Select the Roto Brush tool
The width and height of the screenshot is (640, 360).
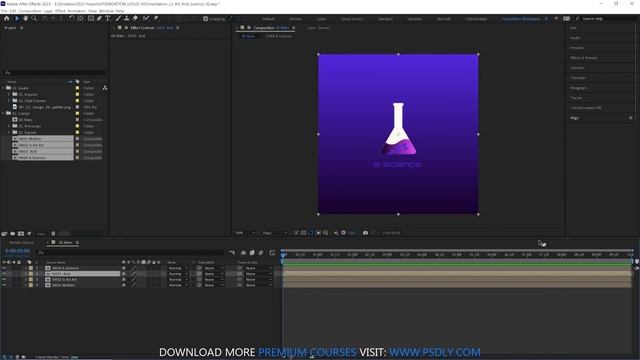tap(146, 18)
